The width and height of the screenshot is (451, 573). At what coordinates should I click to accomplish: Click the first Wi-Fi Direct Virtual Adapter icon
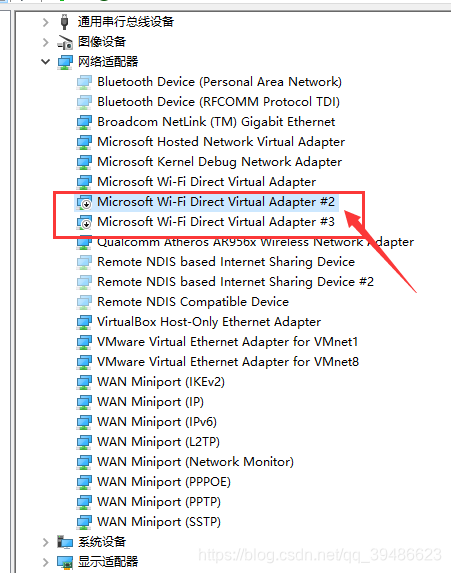click(84, 182)
